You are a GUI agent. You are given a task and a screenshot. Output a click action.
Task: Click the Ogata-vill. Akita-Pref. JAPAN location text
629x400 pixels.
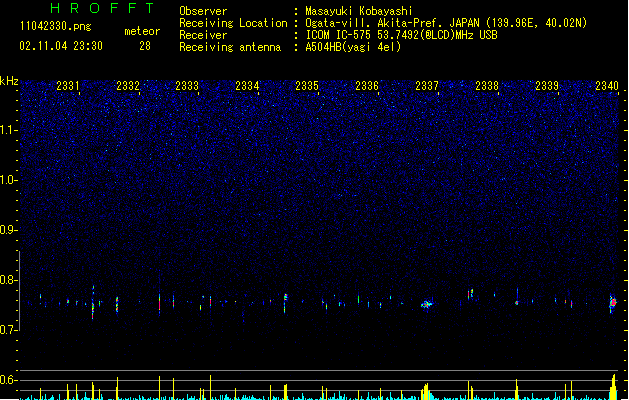click(446, 23)
